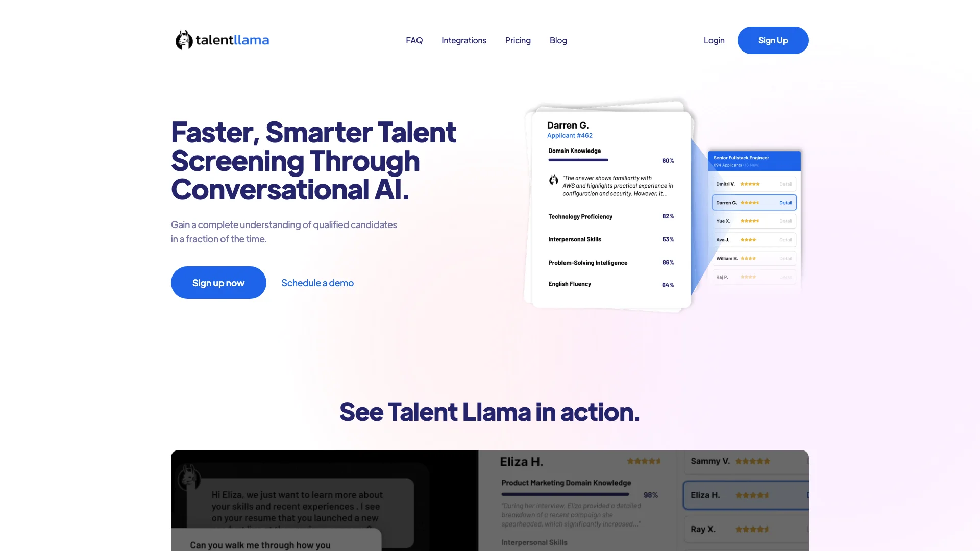The width and height of the screenshot is (980, 551).
Task: Click the star rating icon for Eliza H.
Action: [752, 495]
